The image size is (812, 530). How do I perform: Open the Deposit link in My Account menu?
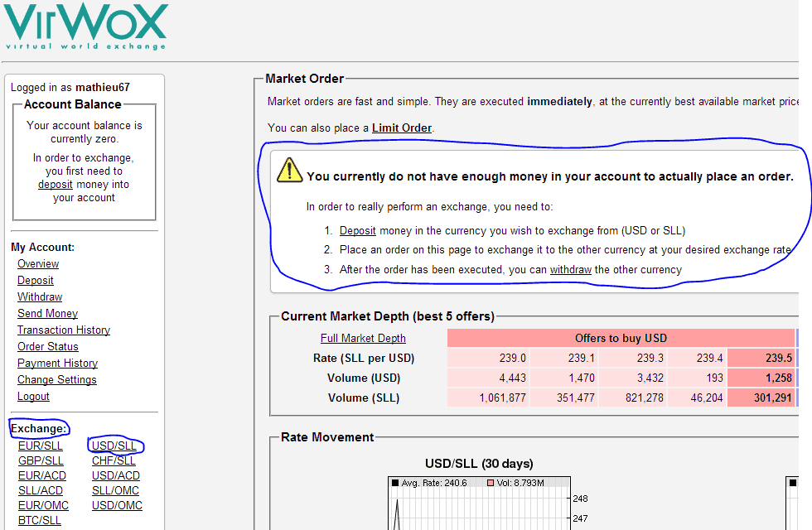(x=35, y=280)
